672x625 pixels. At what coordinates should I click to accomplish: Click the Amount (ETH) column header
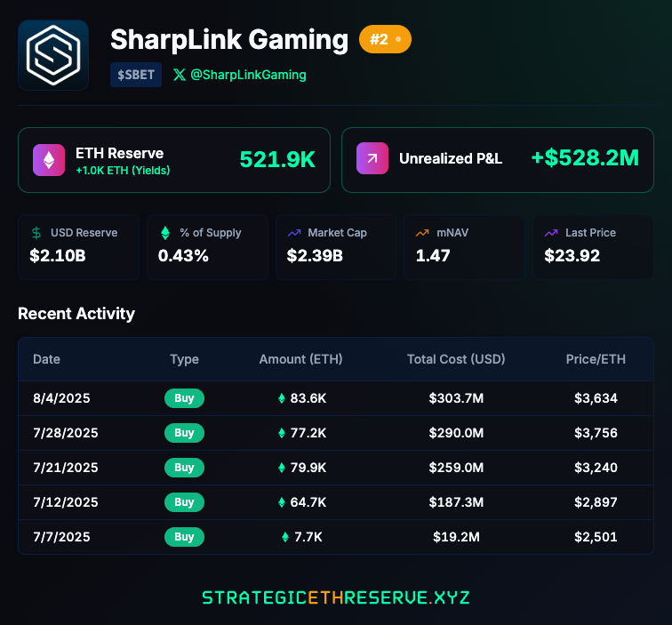click(x=300, y=359)
